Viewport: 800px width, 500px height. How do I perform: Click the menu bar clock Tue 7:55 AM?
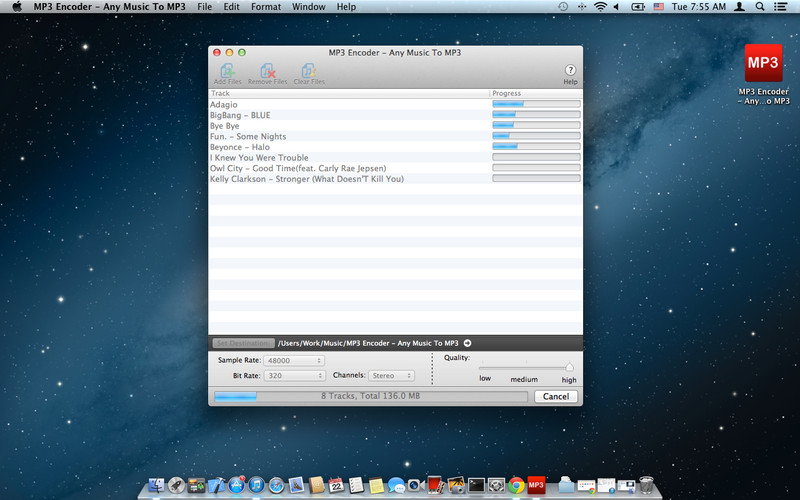698,7
